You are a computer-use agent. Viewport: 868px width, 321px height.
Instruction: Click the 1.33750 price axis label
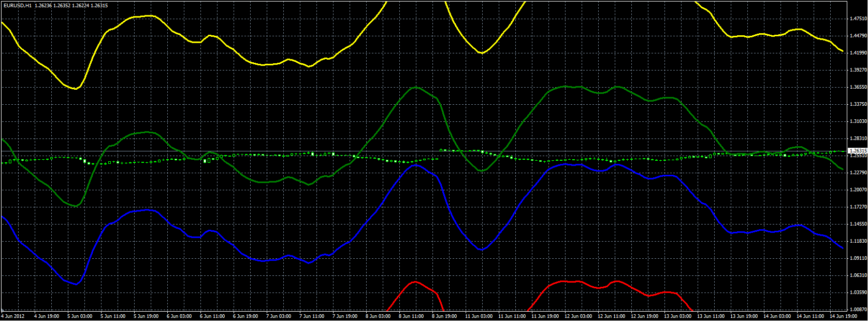(x=858, y=104)
